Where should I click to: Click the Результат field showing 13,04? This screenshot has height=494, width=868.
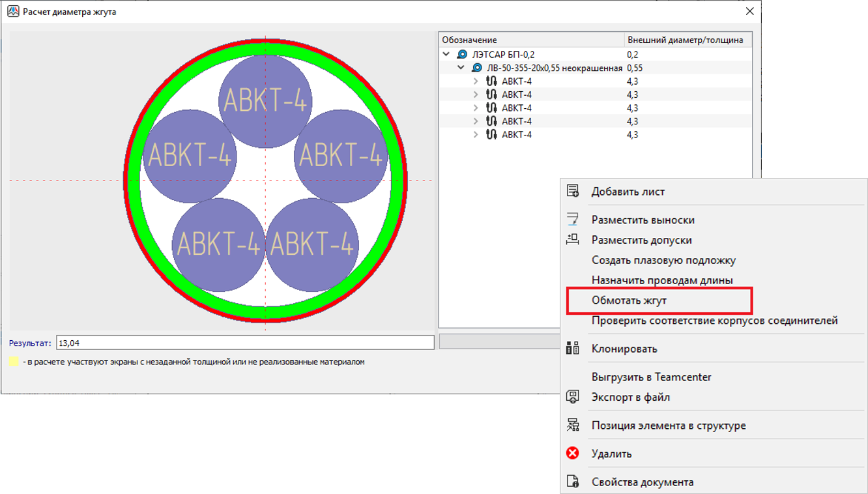tap(244, 343)
